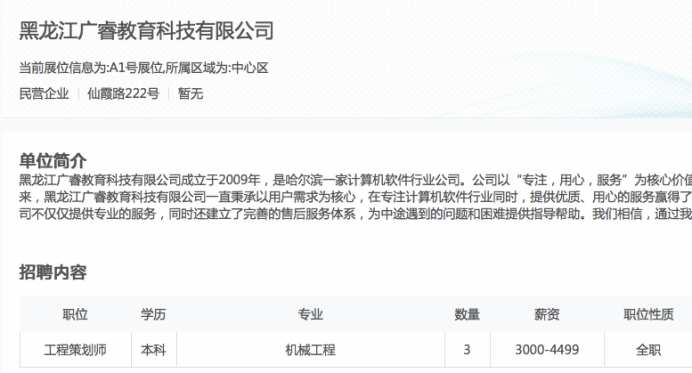
Task: Click booth info line 当前展位信息为:A1号展位
Action: (143, 68)
